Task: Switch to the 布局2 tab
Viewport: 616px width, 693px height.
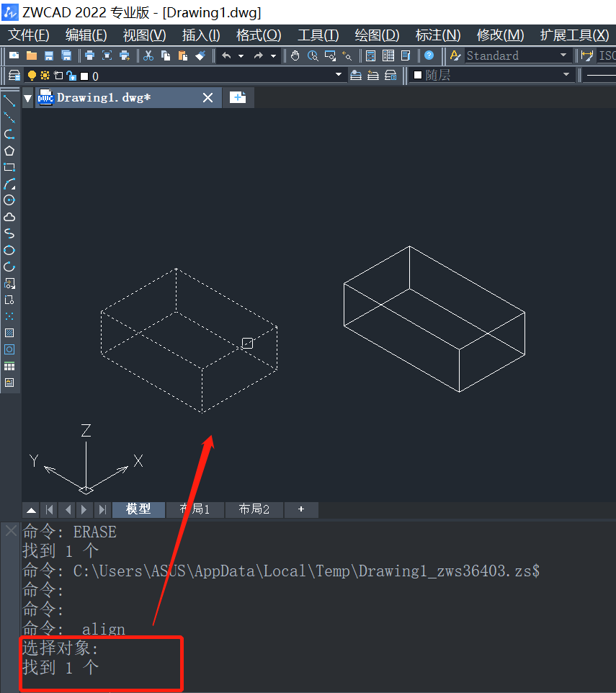Action: 254,509
